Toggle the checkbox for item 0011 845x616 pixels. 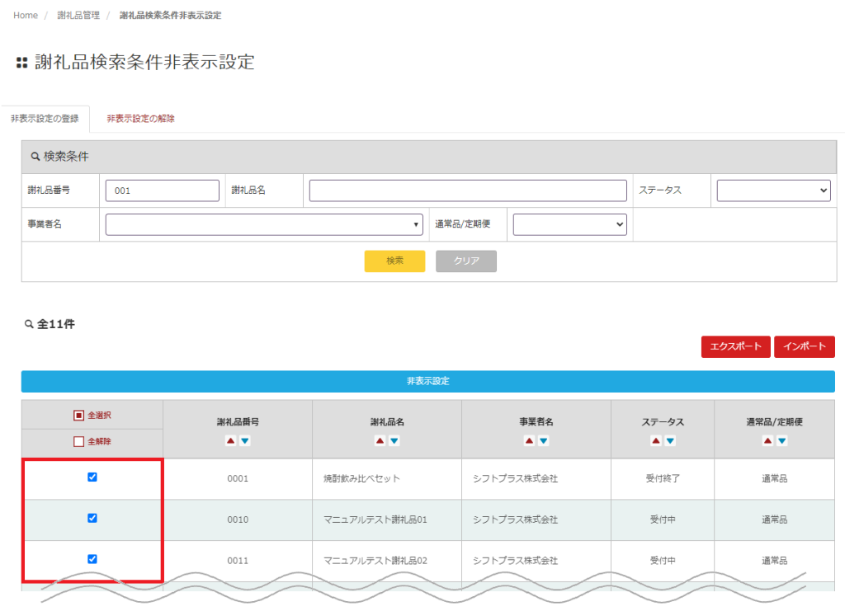[92, 559]
